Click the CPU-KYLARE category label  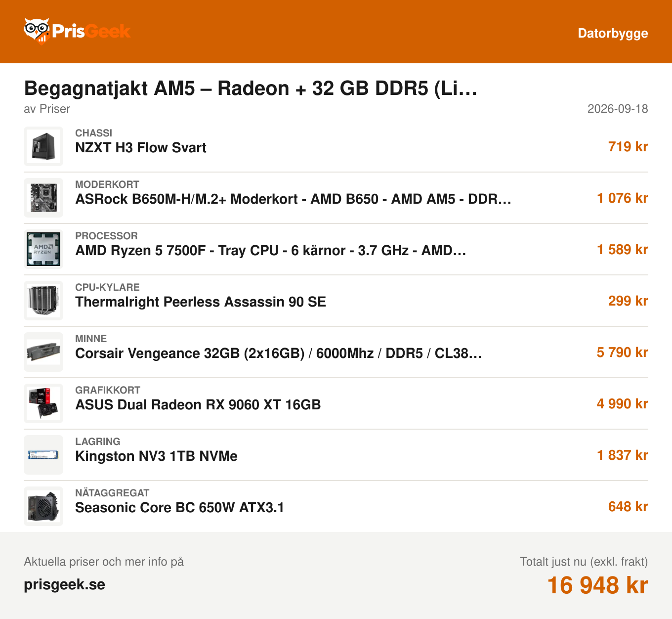coord(107,287)
